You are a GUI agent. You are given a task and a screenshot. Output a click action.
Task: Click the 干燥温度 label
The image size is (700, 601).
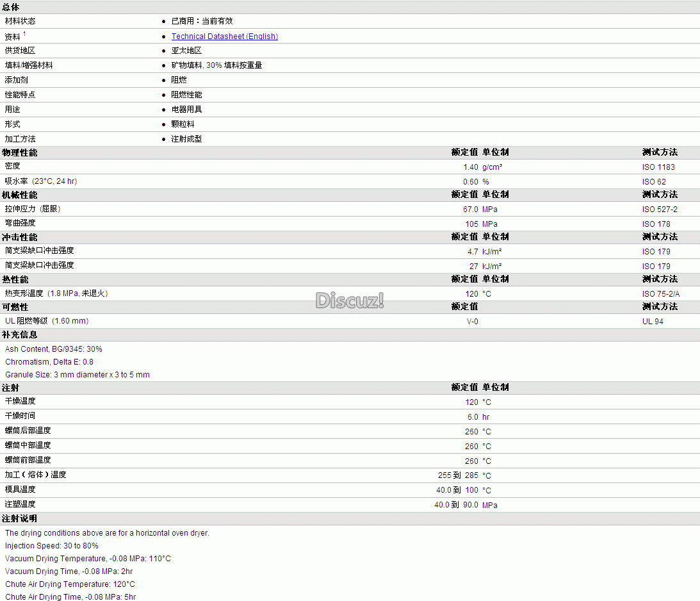(20, 401)
